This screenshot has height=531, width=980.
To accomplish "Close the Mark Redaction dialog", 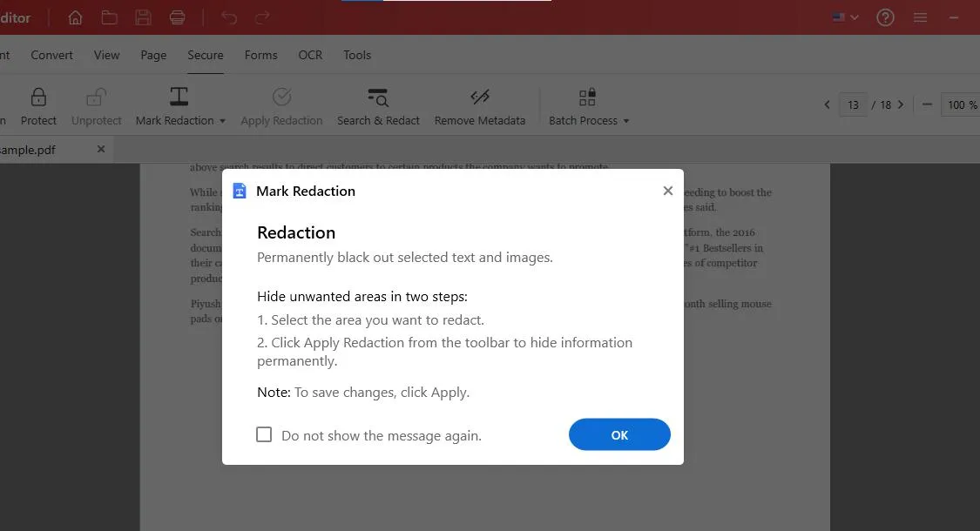I will coord(668,191).
